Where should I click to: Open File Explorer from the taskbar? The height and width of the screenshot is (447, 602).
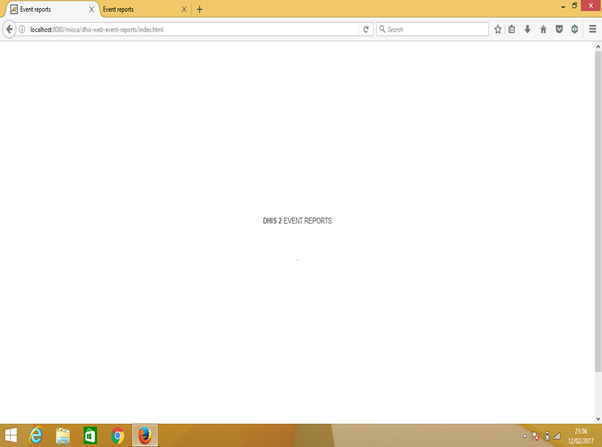tap(63, 435)
